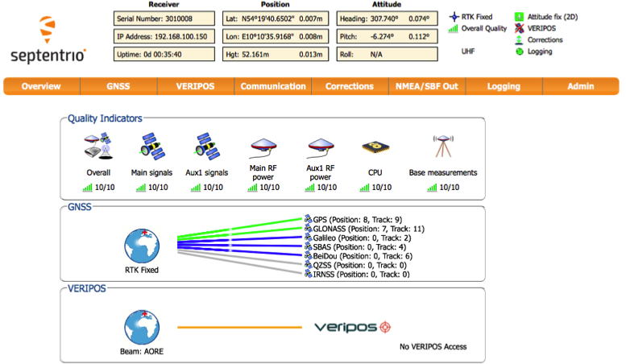Select the NMEA/SBF Out menu
The width and height of the screenshot is (626, 364).
tap(426, 87)
